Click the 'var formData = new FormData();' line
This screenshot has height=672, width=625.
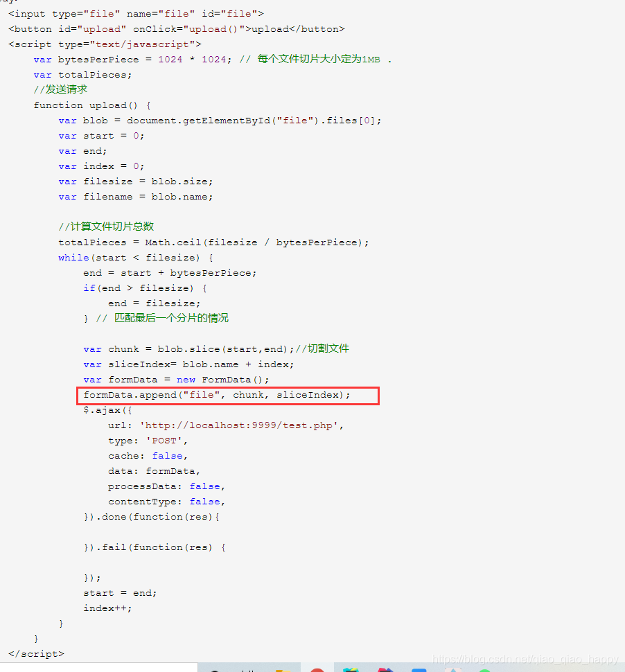pyautogui.click(x=176, y=380)
